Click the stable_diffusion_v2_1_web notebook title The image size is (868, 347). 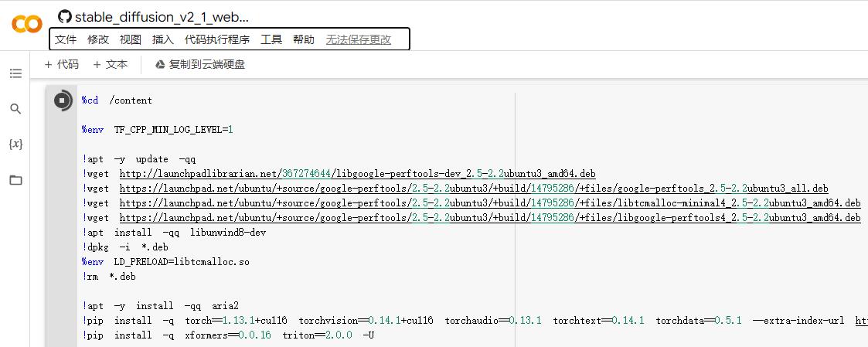(162, 17)
